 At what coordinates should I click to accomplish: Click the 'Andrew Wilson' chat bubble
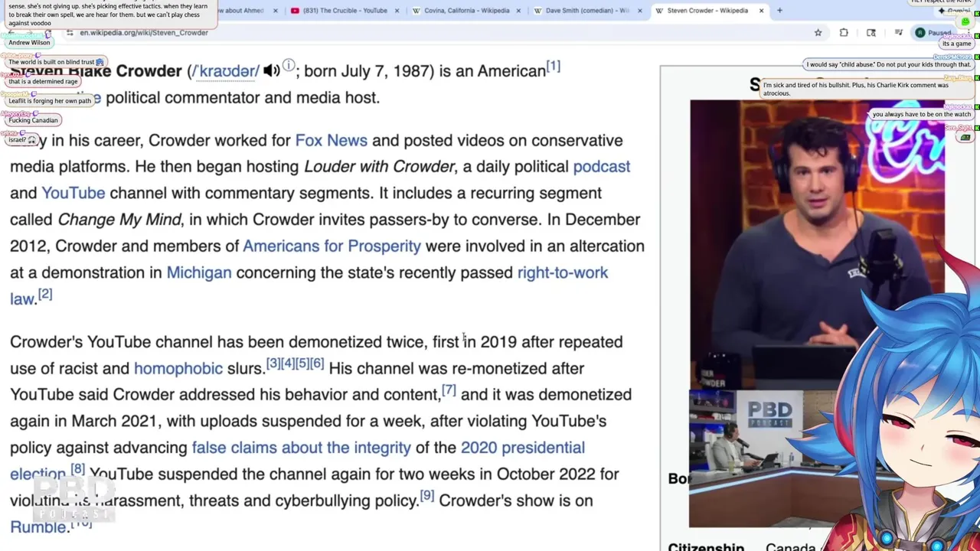pyautogui.click(x=29, y=43)
